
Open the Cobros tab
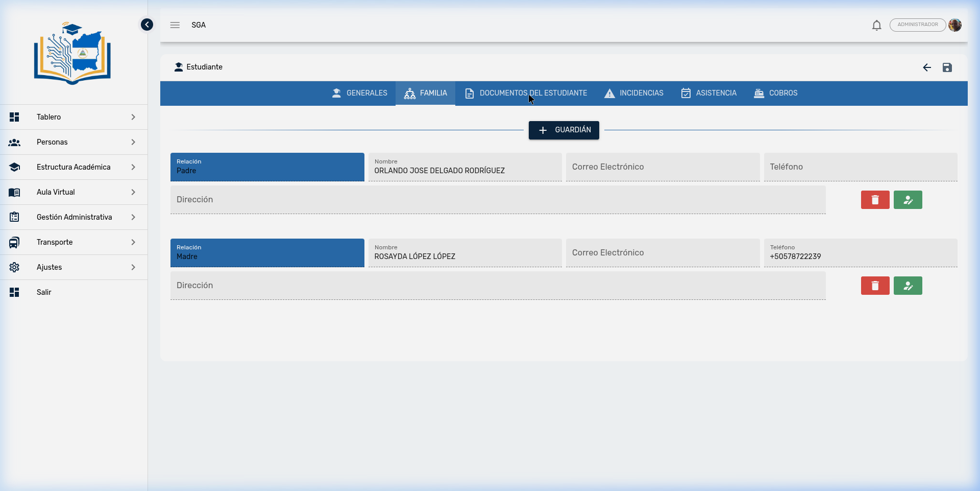(776, 93)
